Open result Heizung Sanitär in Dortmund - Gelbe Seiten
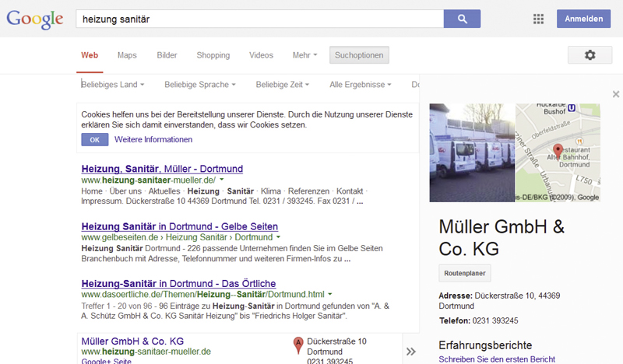623x364 pixels. (180, 226)
